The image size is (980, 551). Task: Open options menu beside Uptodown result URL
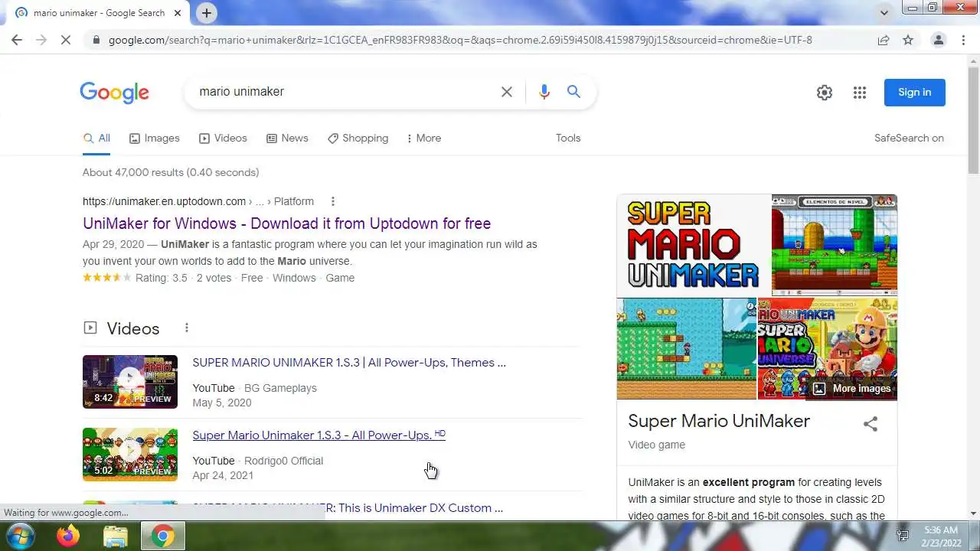coord(332,201)
